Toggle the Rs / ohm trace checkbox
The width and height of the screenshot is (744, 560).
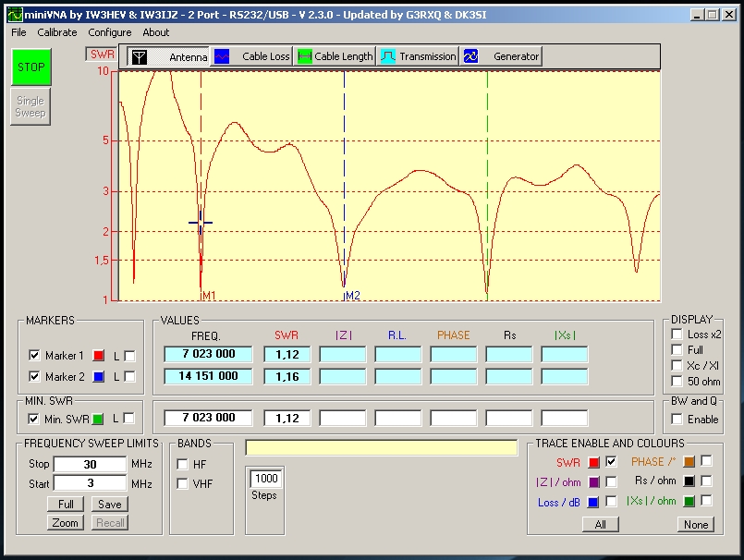point(706,481)
